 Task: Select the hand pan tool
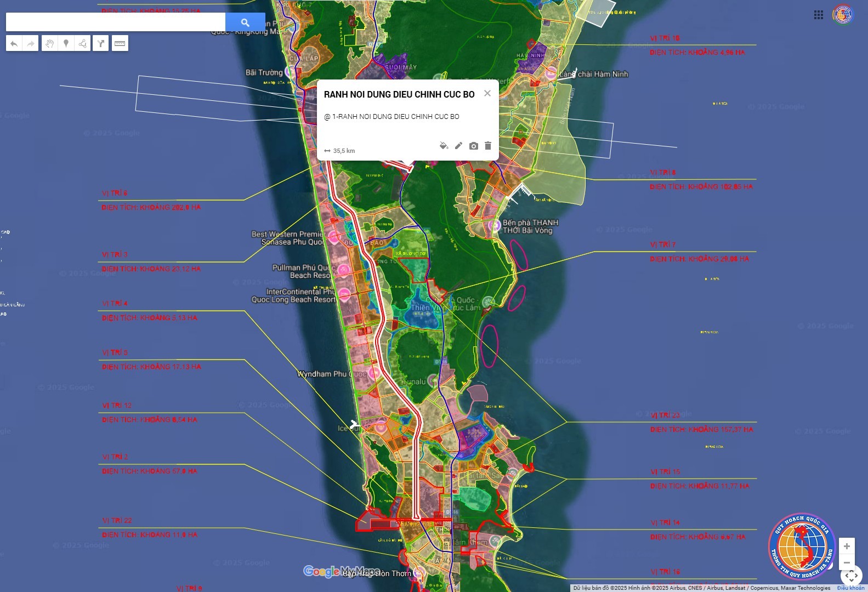click(49, 43)
